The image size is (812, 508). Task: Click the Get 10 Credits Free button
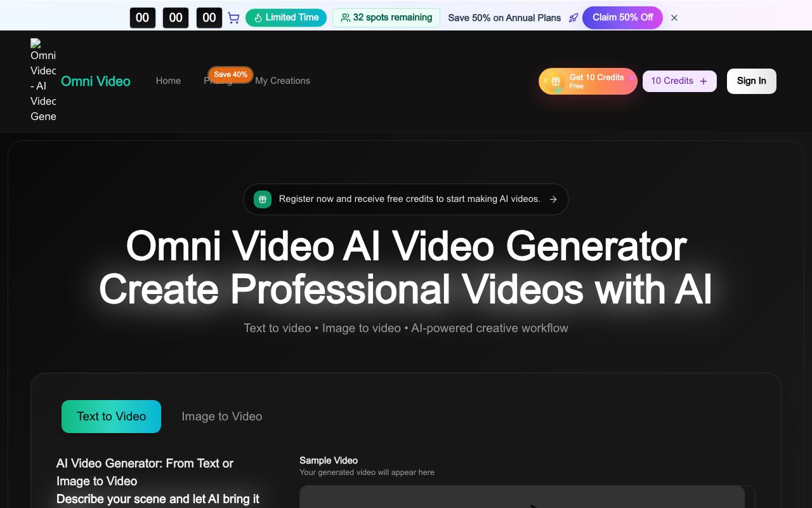(x=588, y=81)
